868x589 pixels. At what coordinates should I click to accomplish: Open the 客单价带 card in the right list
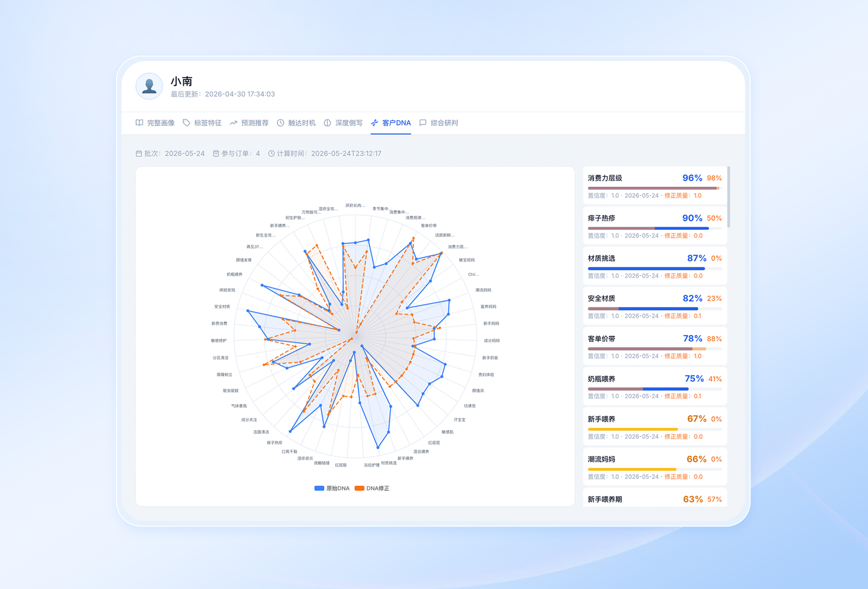(655, 346)
